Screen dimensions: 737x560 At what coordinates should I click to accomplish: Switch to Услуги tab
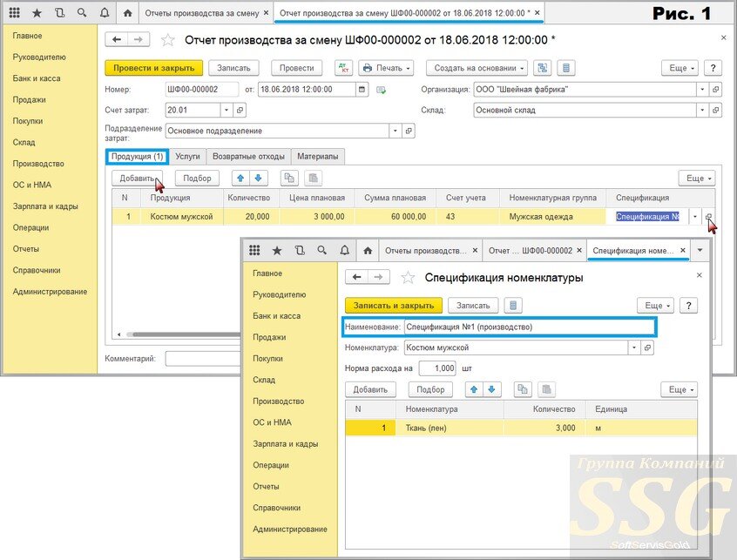(x=187, y=157)
